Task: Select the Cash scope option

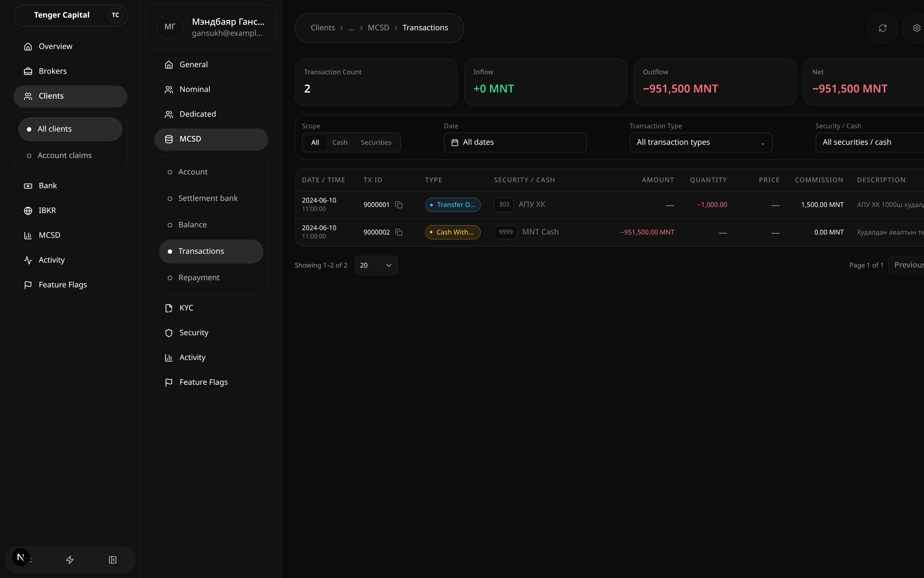Action: tap(340, 143)
